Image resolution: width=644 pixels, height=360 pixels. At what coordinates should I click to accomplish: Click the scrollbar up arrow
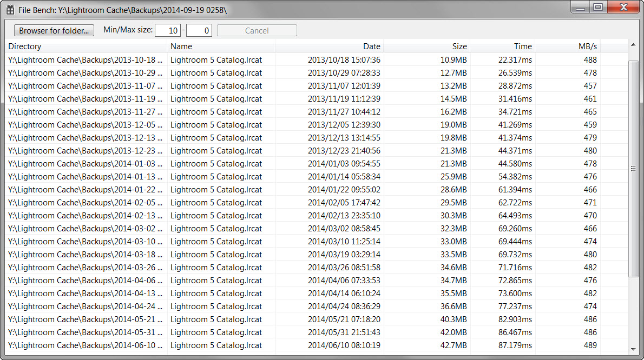coord(633,45)
